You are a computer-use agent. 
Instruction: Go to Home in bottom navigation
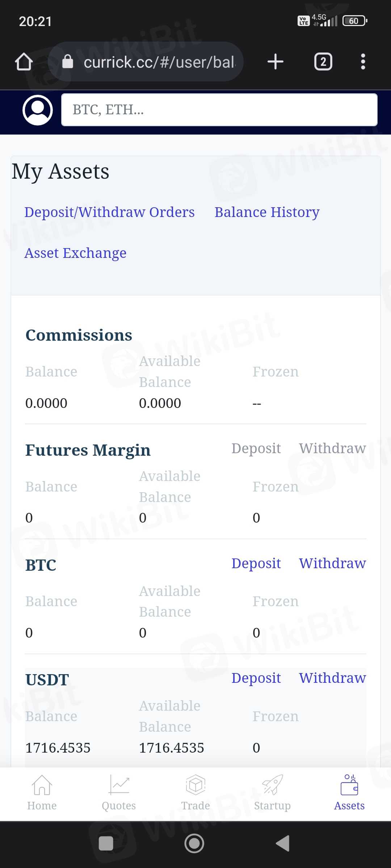(42, 793)
